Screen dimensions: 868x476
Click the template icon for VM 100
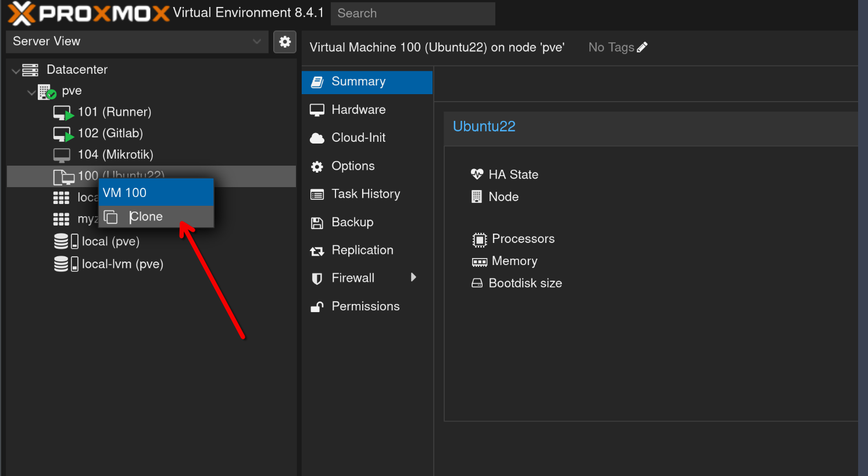tap(63, 176)
